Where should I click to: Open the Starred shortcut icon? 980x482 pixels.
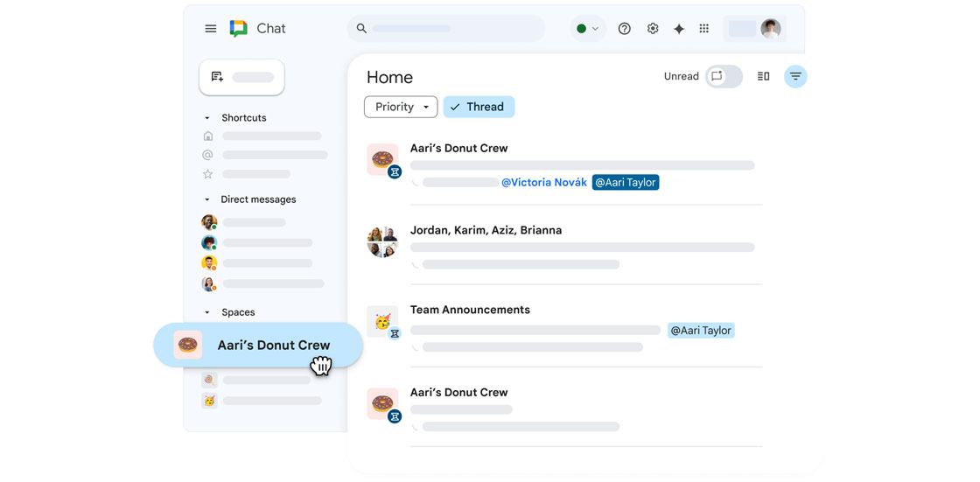(x=208, y=174)
